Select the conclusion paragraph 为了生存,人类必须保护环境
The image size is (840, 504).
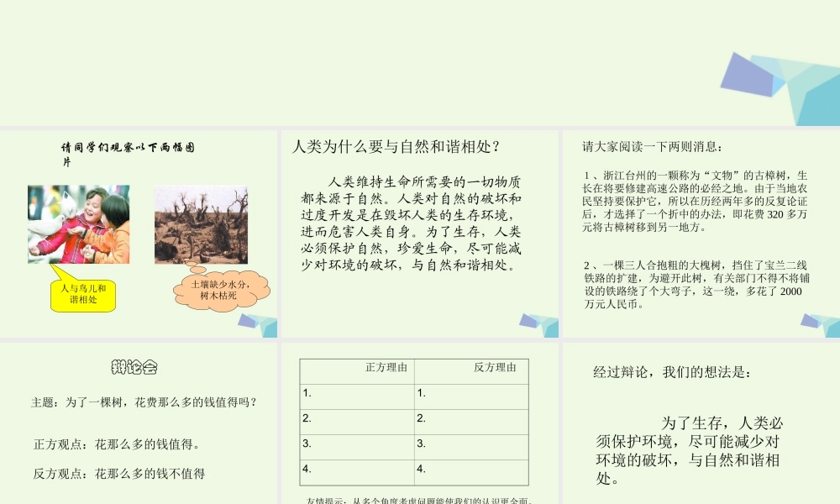pyautogui.click(x=690, y=450)
